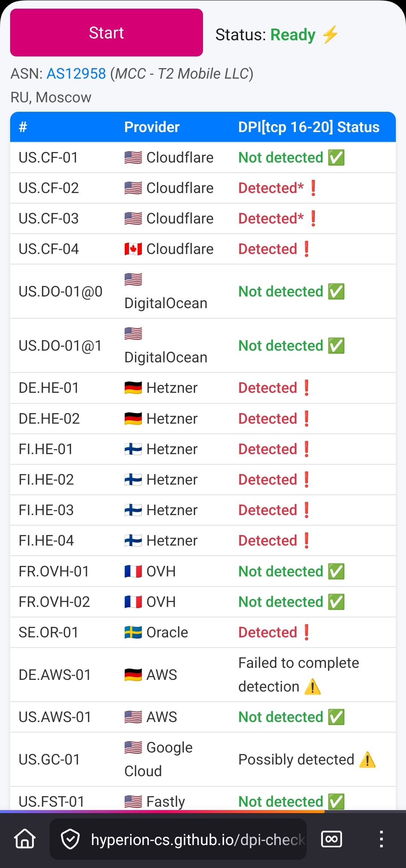Tap the browser home icon
This screenshot has height=868, width=406.
tap(25, 839)
